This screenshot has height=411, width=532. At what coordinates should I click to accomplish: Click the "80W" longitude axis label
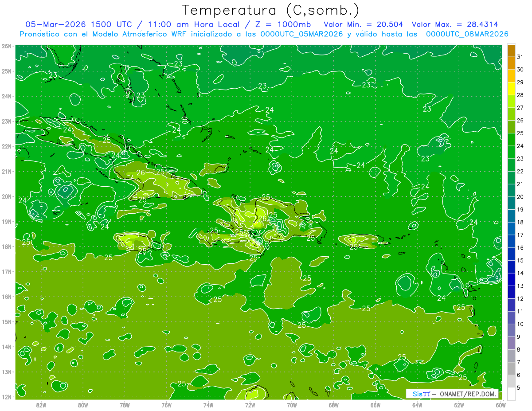pos(83,405)
